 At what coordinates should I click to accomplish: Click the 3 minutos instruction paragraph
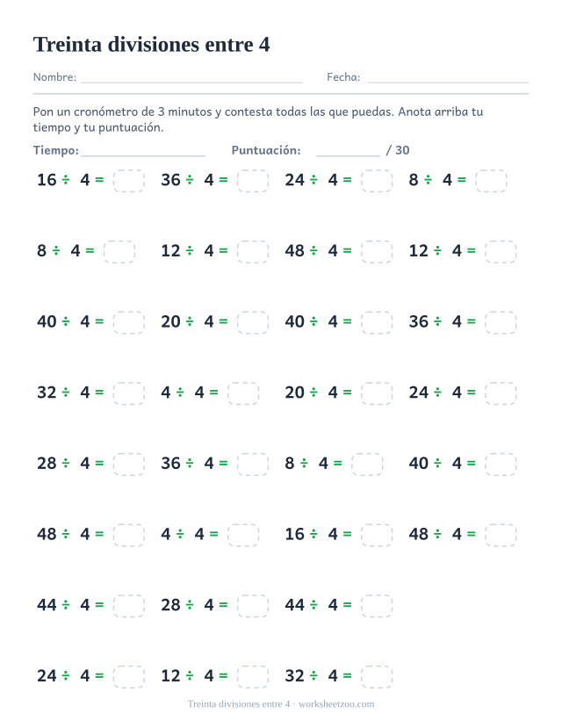pyautogui.click(x=258, y=119)
